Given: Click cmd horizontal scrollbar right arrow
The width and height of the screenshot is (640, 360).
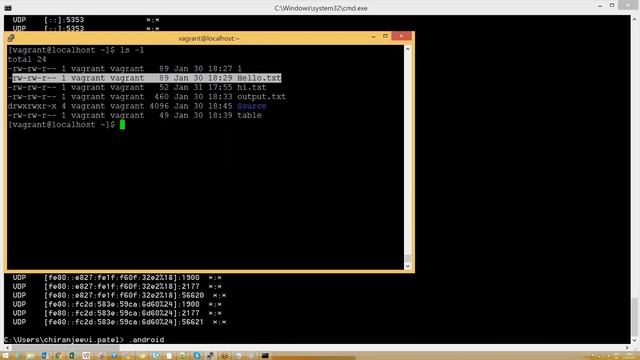Looking at the screenshot, I should point(627,348).
